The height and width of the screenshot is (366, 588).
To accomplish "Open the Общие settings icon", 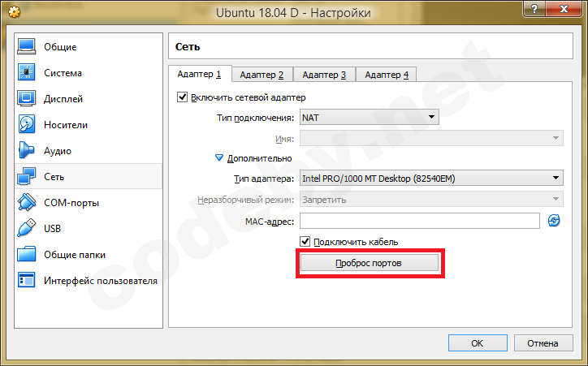I will coord(26,47).
